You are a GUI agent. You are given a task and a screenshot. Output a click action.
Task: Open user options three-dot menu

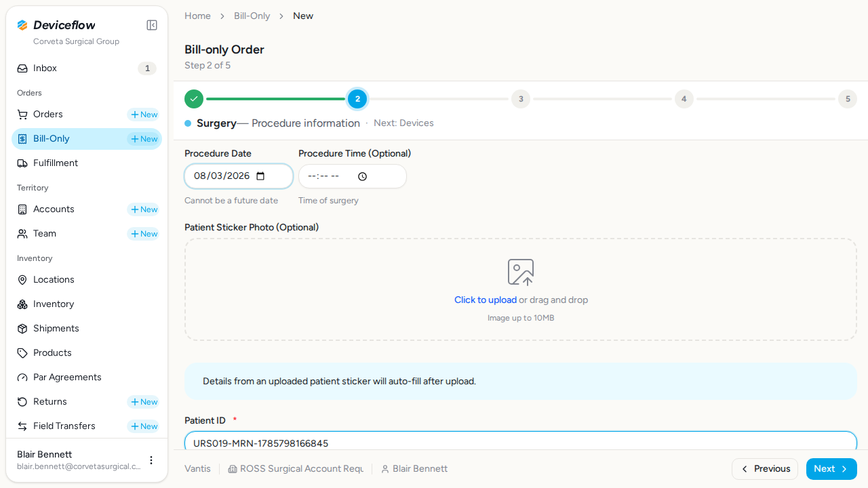pos(151,460)
